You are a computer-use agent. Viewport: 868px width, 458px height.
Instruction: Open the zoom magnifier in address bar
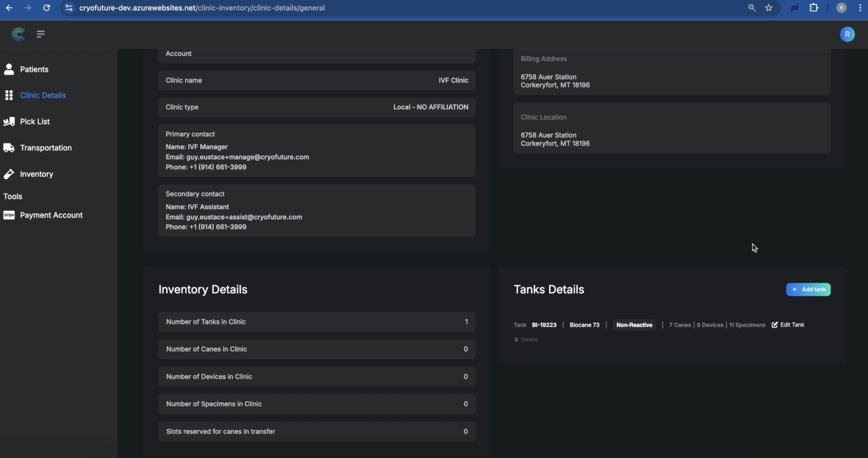(752, 8)
